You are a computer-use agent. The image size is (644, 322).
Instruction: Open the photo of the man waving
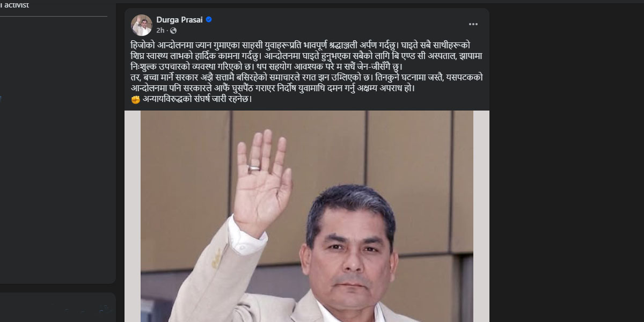[x=307, y=216]
